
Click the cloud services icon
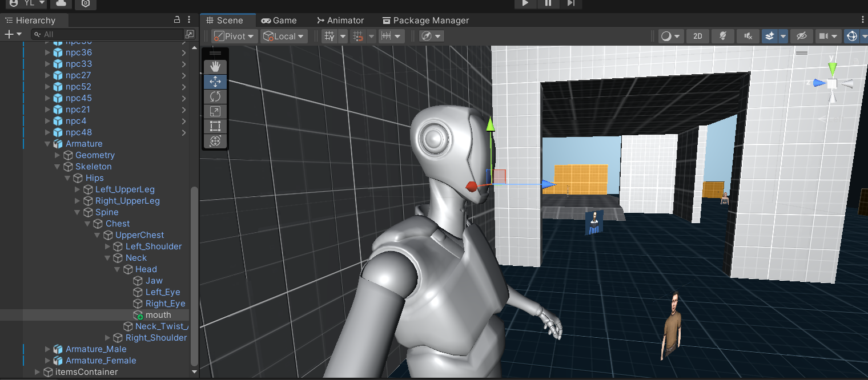pos(61,3)
